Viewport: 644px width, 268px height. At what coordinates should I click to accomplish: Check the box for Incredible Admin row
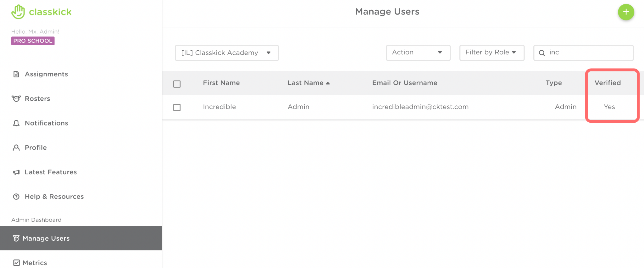[177, 108]
